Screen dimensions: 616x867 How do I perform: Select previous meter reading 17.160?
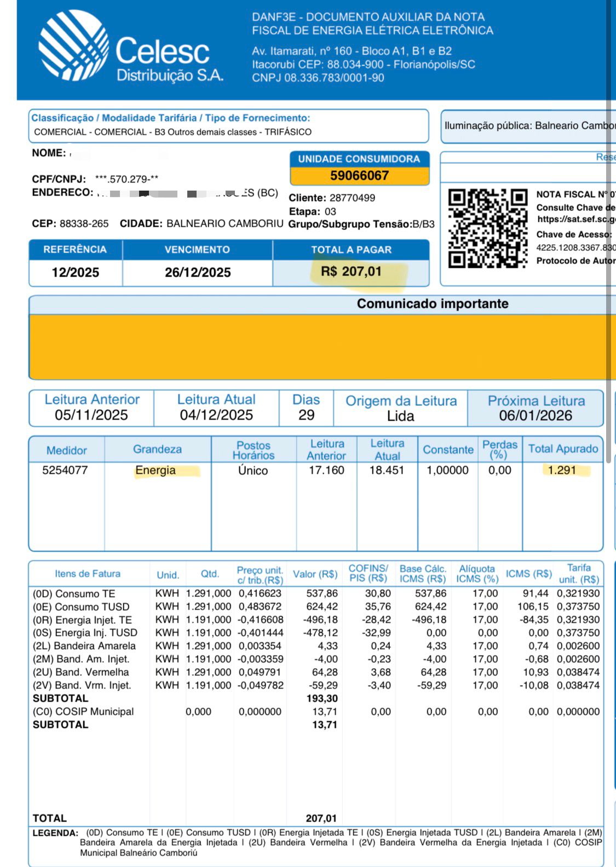pos(326,470)
